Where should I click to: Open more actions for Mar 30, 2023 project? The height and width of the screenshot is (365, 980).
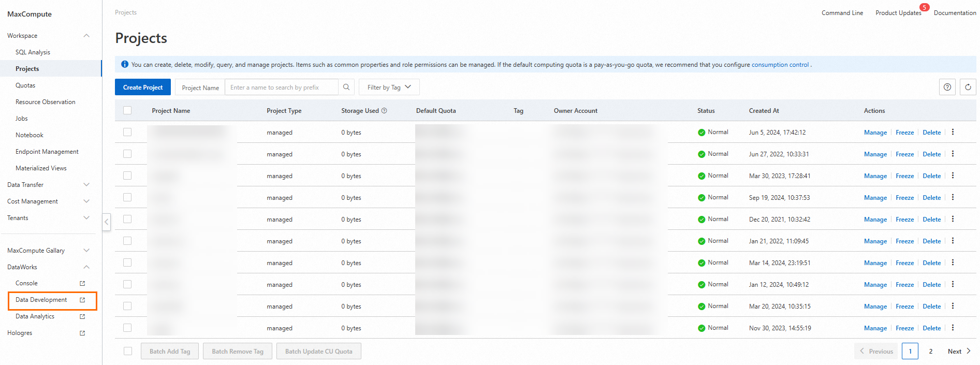tap(953, 176)
